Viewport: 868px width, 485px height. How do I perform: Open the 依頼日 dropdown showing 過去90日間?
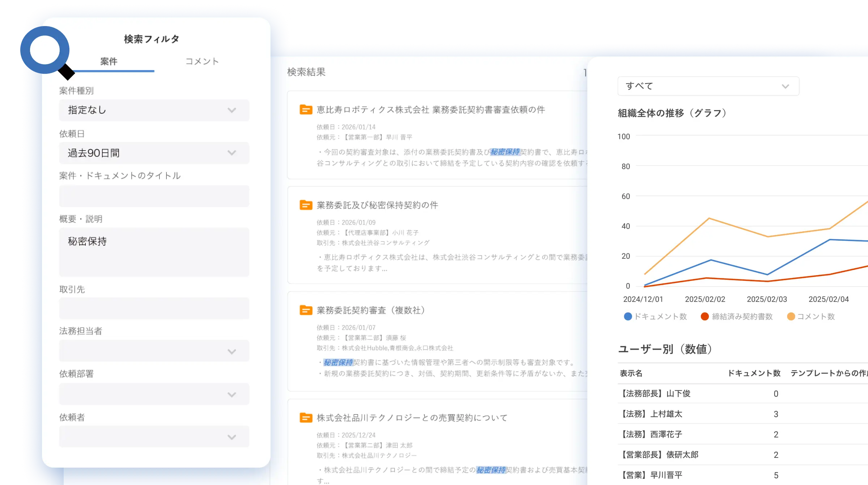pyautogui.click(x=154, y=153)
